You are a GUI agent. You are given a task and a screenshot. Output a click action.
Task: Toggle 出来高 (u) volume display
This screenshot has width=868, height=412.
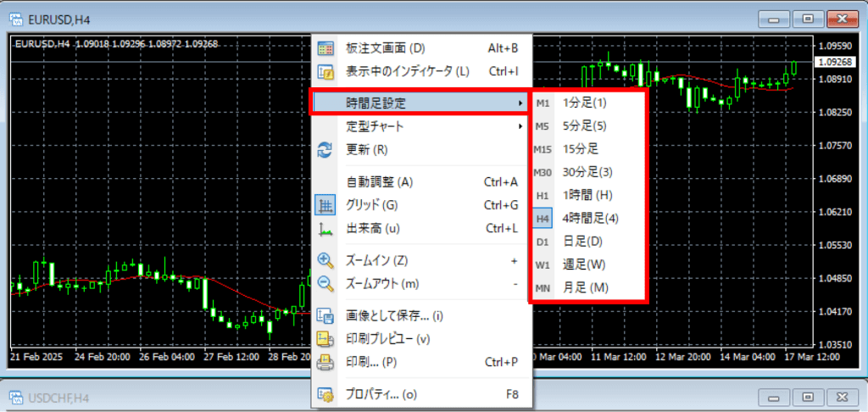[421, 229]
